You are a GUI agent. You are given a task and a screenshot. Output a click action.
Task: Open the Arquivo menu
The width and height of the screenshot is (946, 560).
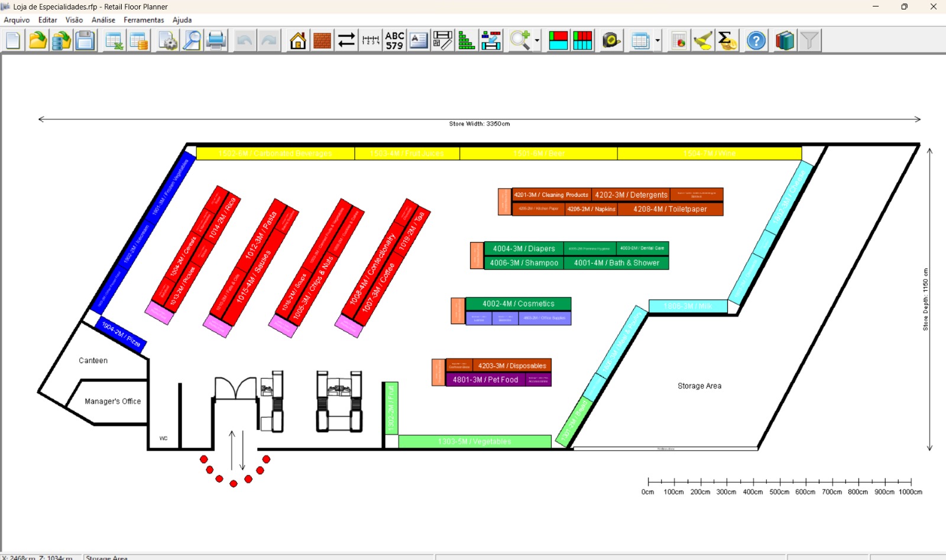(x=17, y=20)
